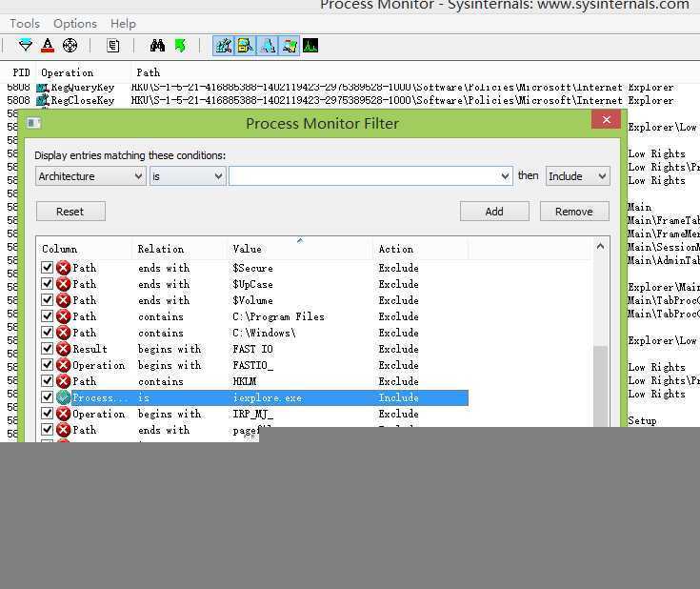Sort filter list by Column header
Screen dimensions: 700x589
[85, 249]
